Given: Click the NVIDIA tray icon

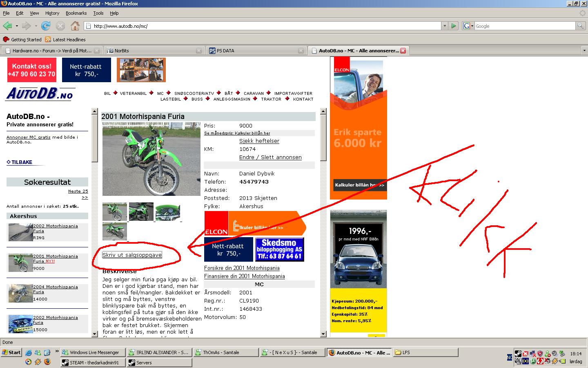Looking at the screenshot, I should 563,361.
